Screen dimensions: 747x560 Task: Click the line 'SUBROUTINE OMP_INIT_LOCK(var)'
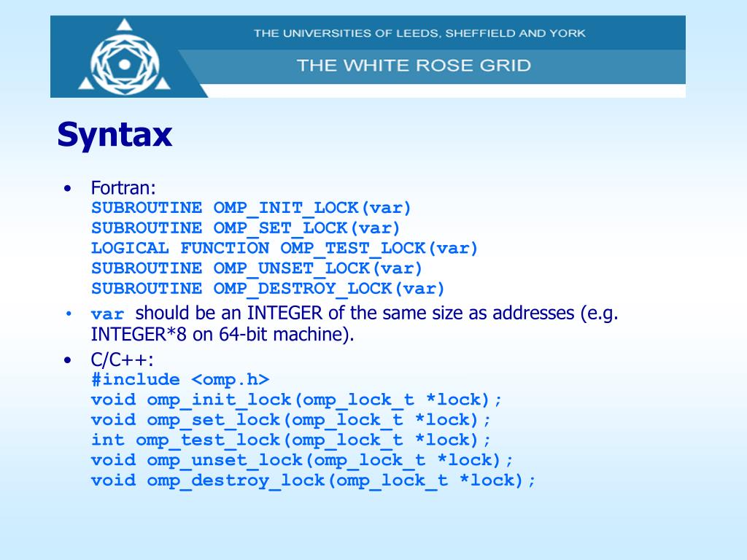[x=251, y=208]
